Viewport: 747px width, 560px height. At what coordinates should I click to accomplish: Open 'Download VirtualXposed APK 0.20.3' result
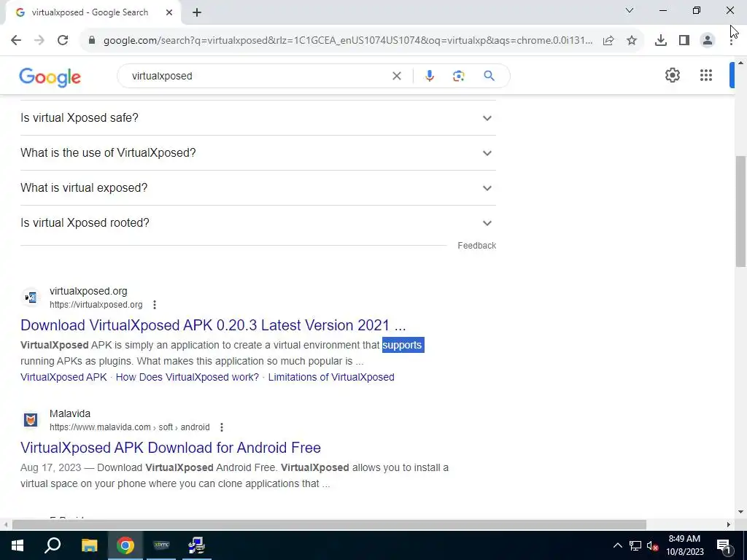[213, 325]
